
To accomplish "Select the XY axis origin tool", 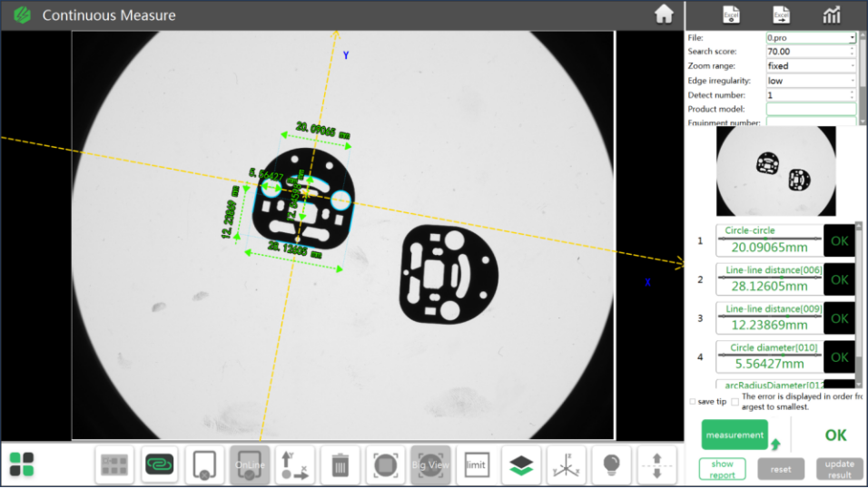I will coord(294,464).
